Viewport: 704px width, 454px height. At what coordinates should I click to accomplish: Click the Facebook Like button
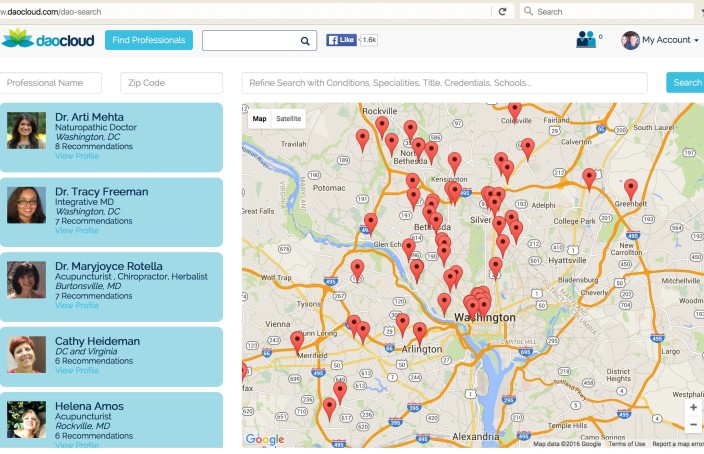pyautogui.click(x=341, y=40)
